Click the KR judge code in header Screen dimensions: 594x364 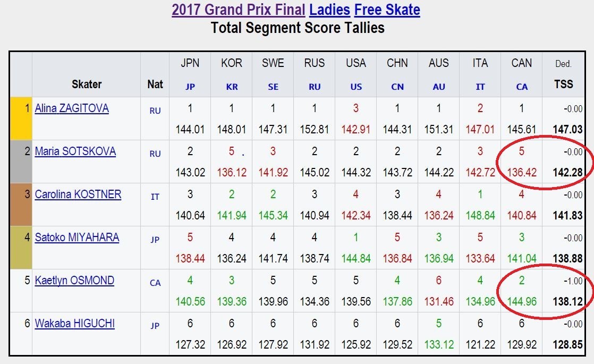click(232, 87)
